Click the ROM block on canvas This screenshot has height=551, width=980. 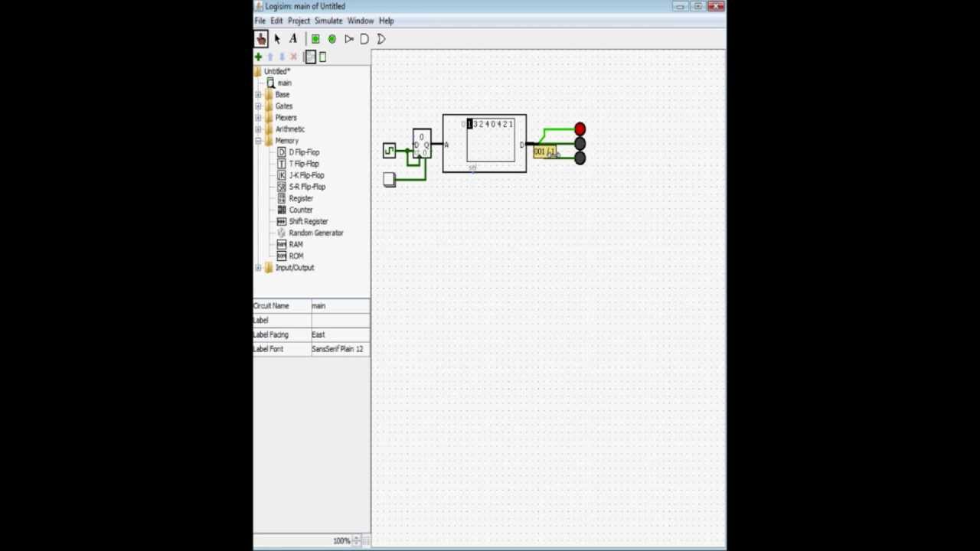(x=485, y=144)
